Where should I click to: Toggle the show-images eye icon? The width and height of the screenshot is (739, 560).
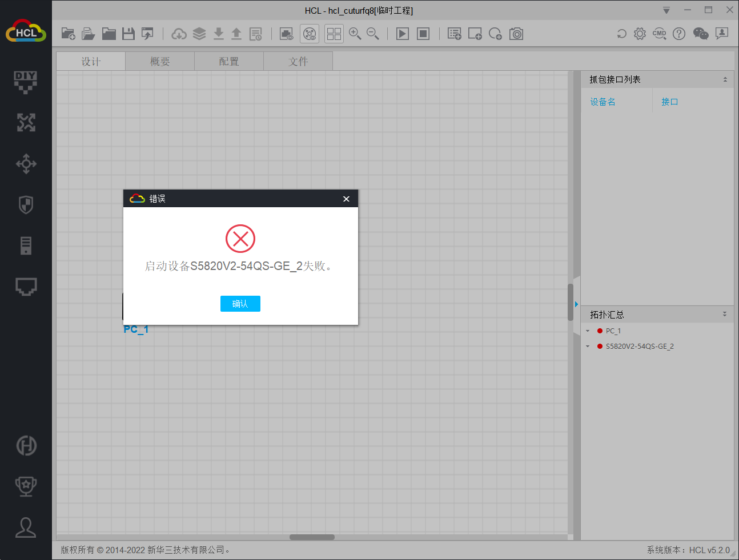click(287, 34)
